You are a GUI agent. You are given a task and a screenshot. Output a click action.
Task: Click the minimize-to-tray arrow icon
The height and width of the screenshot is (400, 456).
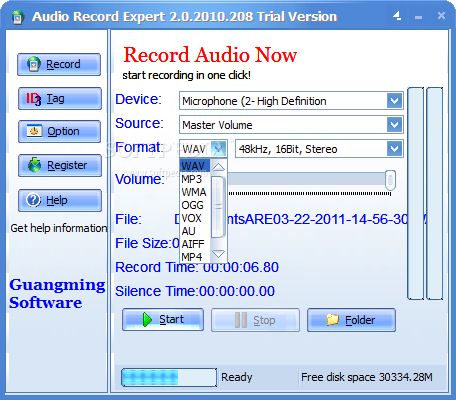[397, 15]
